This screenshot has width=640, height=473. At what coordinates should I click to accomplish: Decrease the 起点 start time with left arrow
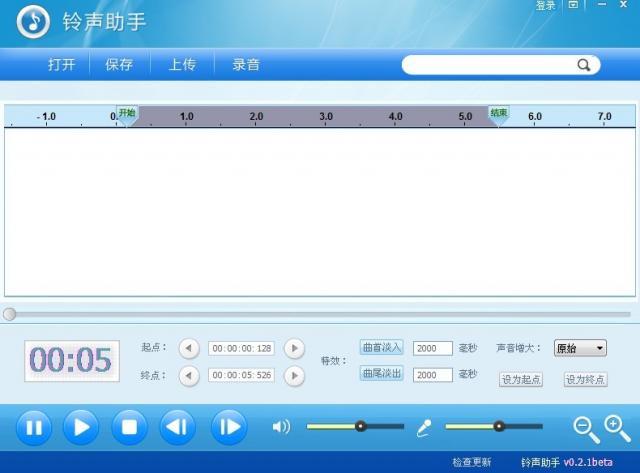(189, 349)
